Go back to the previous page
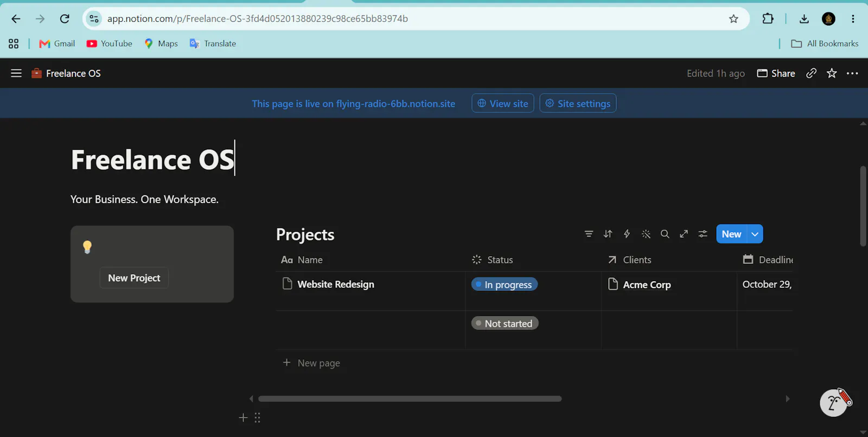The image size is (868, 437). (16, 19)
